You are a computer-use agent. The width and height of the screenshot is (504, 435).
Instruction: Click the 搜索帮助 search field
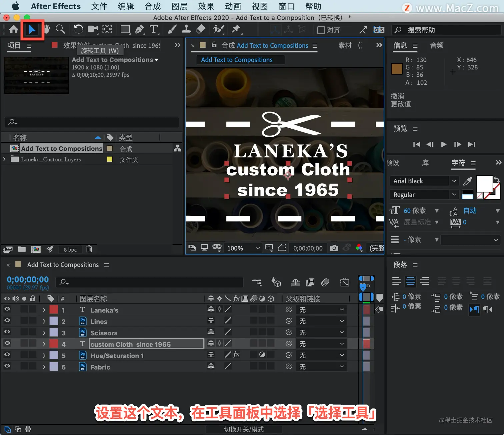(x=447, y=30)
